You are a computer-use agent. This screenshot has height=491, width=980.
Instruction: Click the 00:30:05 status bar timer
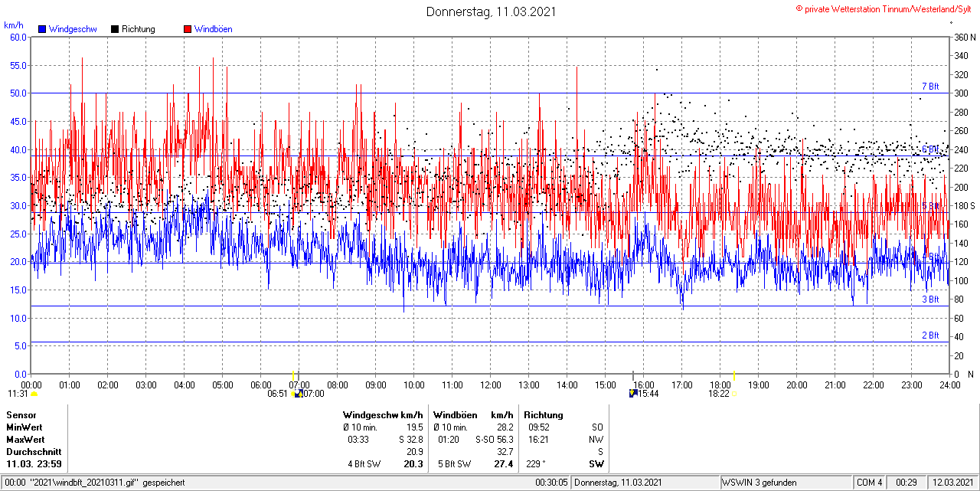pyautogui.click(x=552, y=483)
